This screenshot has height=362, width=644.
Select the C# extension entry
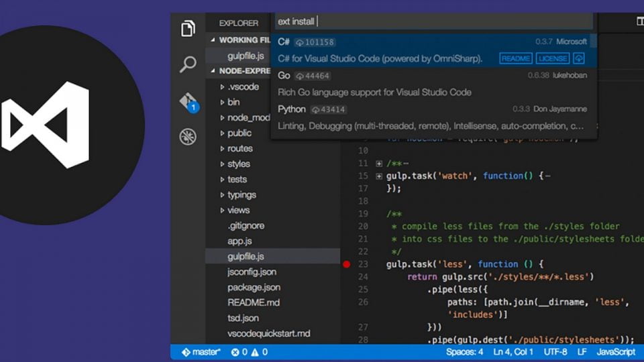point(433,50)
